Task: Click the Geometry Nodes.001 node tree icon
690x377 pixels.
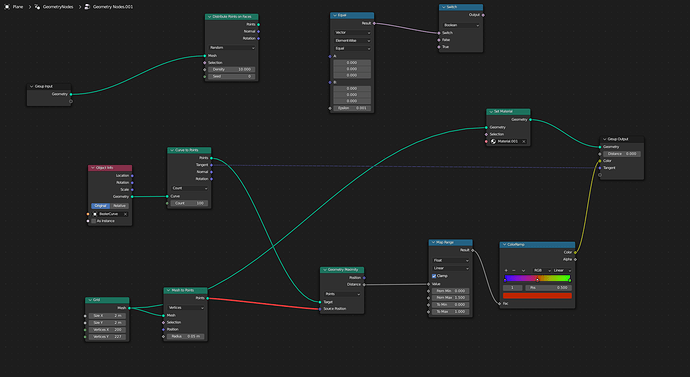Action: (87, 7)
